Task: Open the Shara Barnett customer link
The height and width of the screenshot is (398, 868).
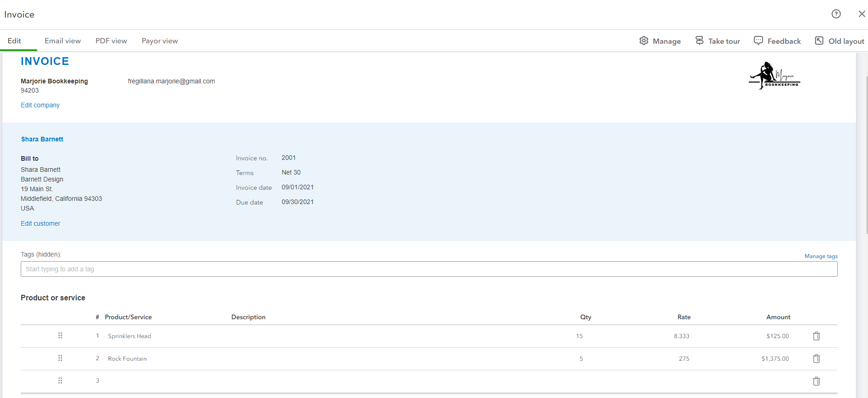Action: click(42, 139)
